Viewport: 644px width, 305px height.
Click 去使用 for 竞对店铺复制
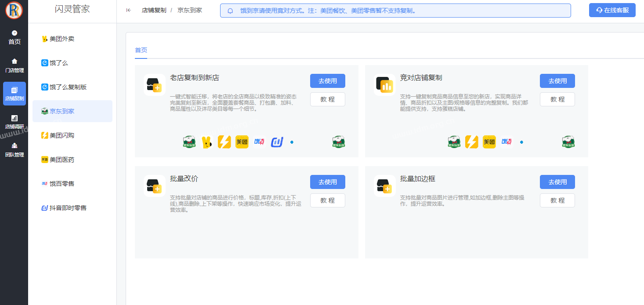click(x=557, y=81)
